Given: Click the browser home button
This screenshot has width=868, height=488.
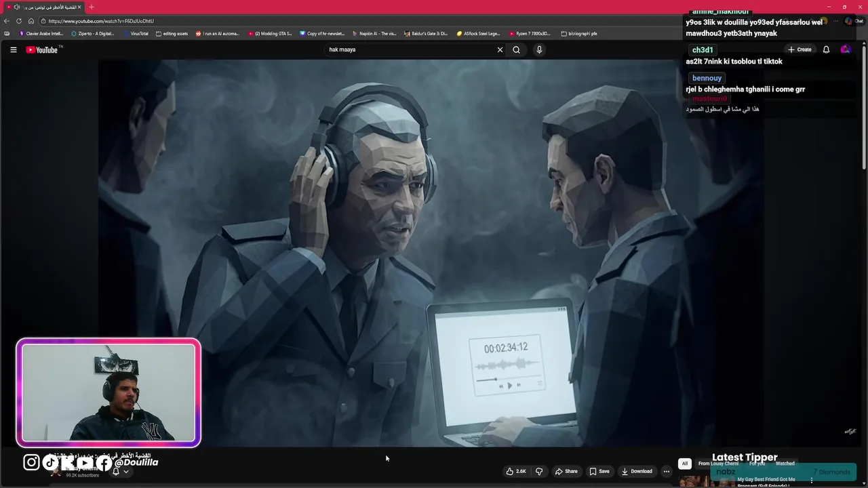Looking at the screenshot, I should coord(31,21).
